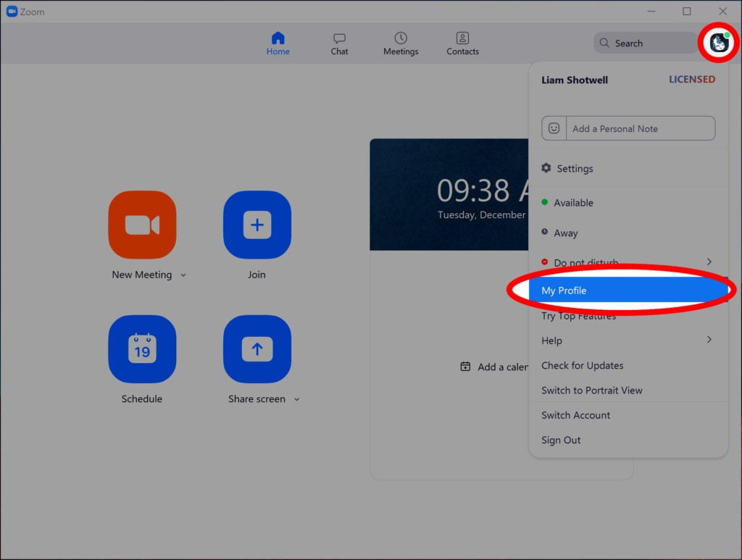Go to the Home tab

click(x=278, y=43)
